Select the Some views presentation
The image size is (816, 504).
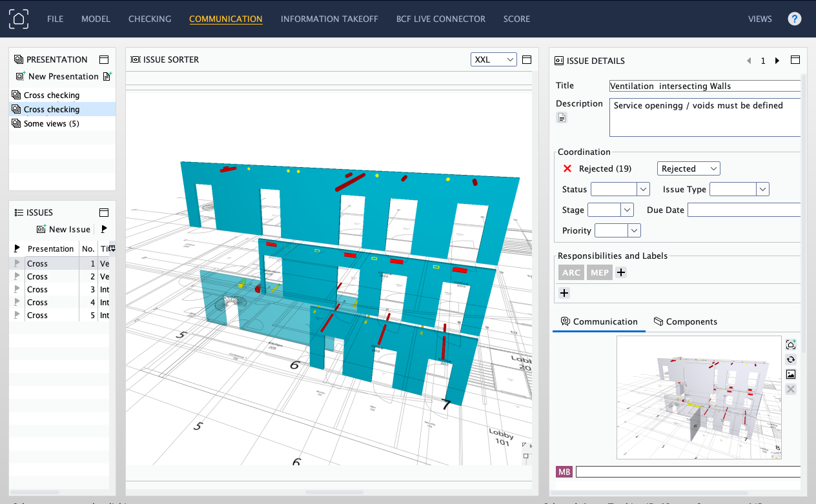52,123
